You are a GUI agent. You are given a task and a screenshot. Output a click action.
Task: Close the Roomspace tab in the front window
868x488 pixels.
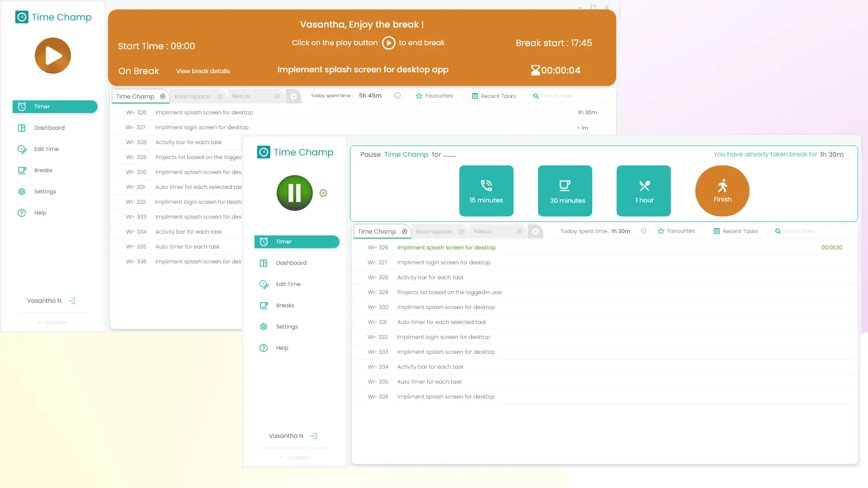(x=462, y=232)
